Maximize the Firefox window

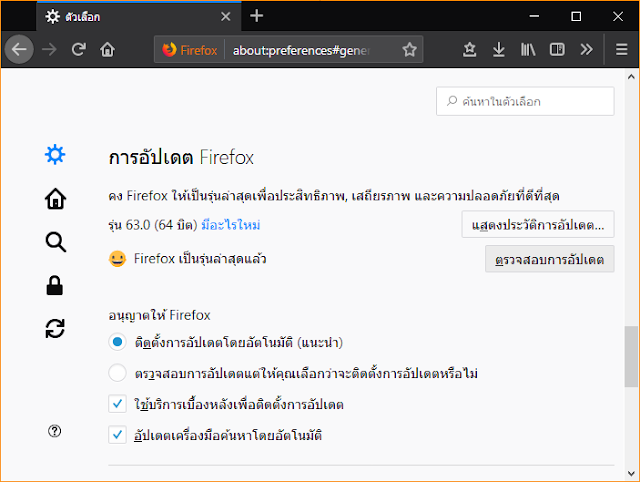(576, 16)
